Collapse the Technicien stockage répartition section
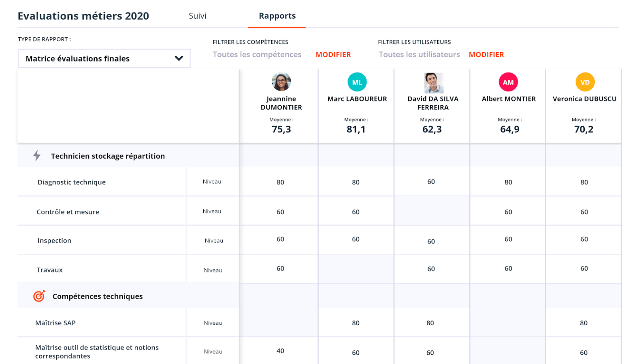 click(108, 156)
